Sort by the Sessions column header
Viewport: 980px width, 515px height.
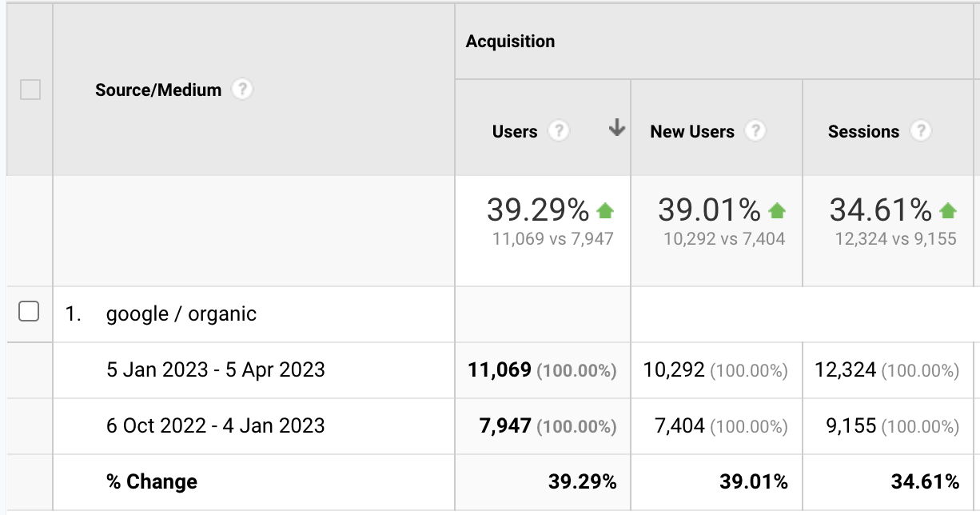point(863,131)
